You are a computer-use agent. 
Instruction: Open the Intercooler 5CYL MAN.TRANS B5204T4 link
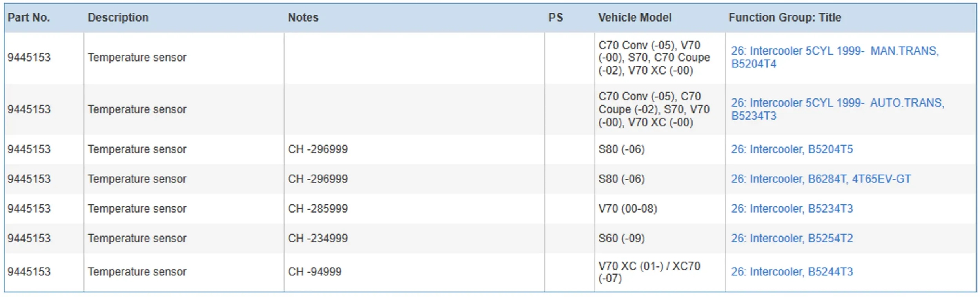(x=834, y=51)
